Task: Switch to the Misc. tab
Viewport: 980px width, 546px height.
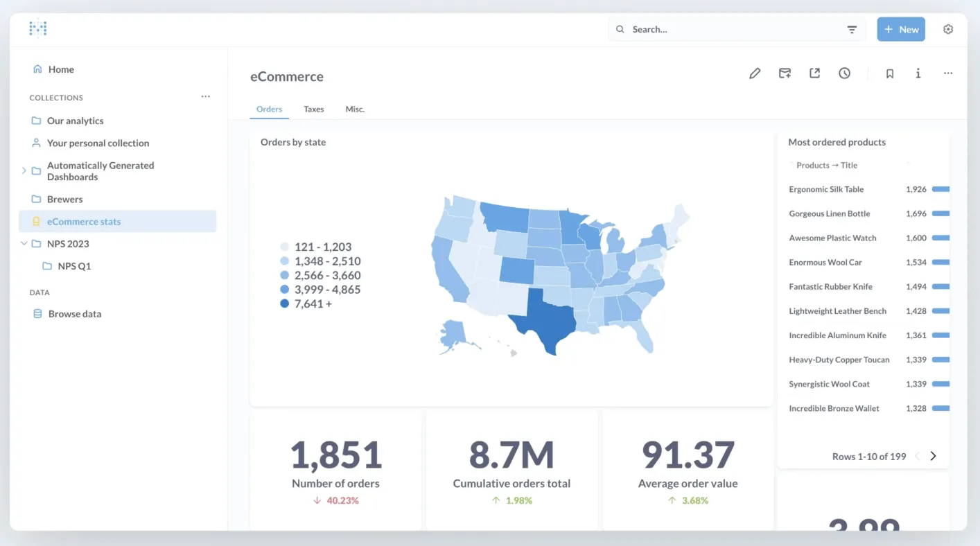Action: pos(355,109)
